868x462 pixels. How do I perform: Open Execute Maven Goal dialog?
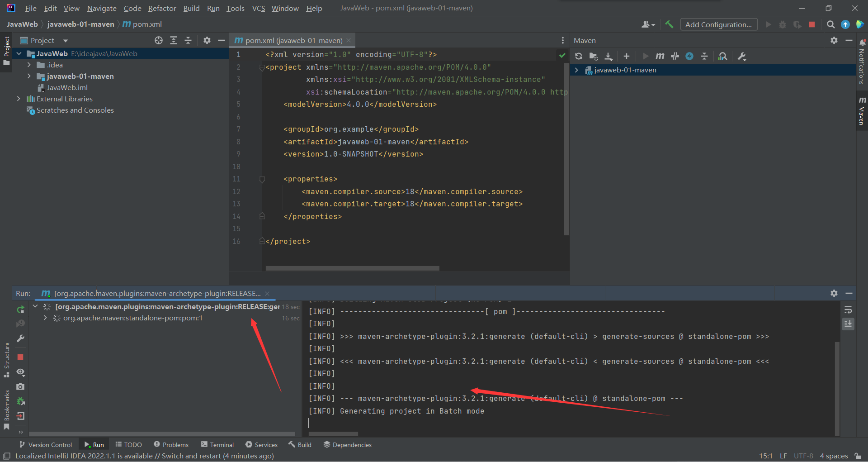pyautogui.click(x=660, y=56)
